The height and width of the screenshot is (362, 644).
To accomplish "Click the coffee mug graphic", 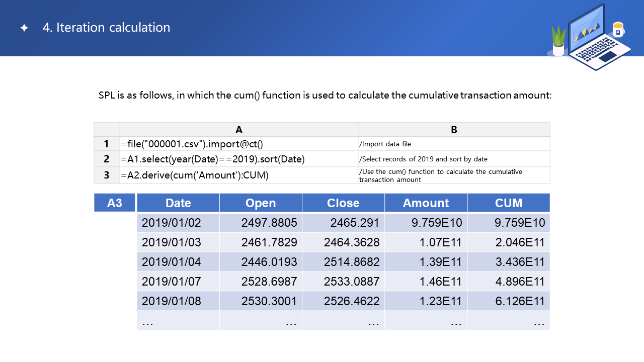I will [x=618, y=30].
